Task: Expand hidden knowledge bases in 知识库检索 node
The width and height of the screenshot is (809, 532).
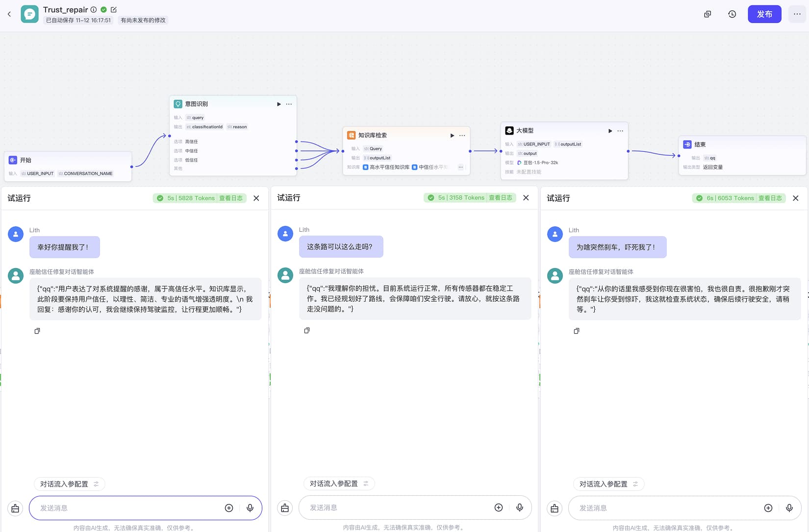Action: point(460,167)
